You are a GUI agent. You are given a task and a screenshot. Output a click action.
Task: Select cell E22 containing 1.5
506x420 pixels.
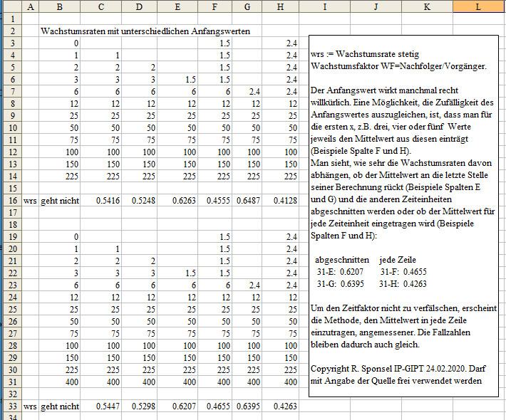177,273
